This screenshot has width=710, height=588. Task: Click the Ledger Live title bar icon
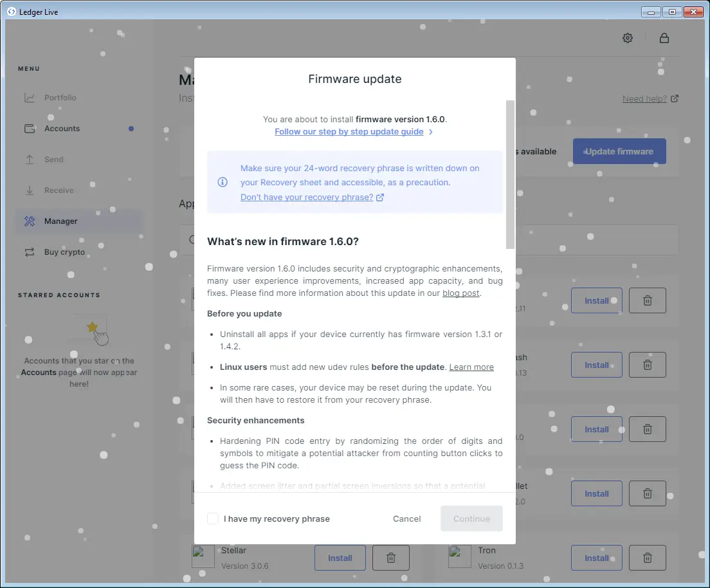[x=12, y=12]
